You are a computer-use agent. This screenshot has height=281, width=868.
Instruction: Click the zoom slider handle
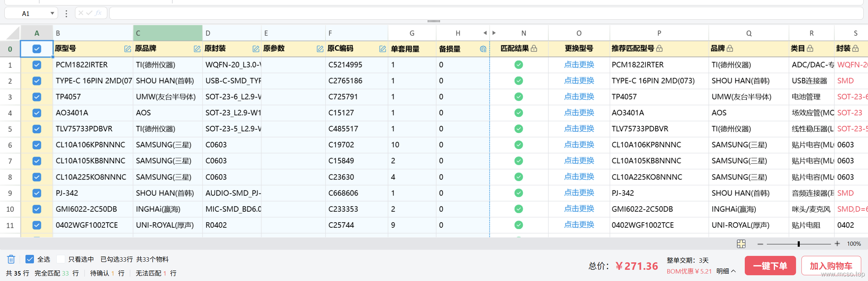click(x=799, y=244)
